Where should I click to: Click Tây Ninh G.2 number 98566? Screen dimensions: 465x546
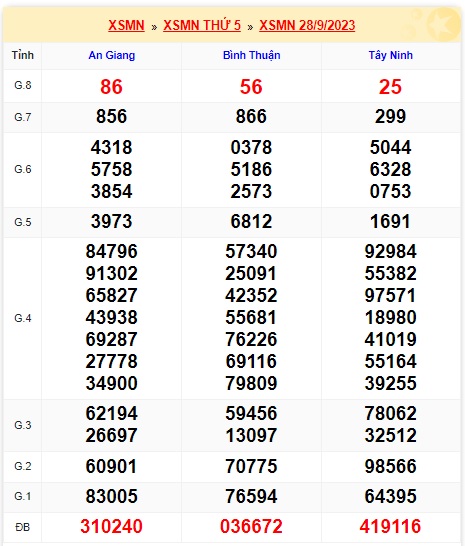pos(390,466)
